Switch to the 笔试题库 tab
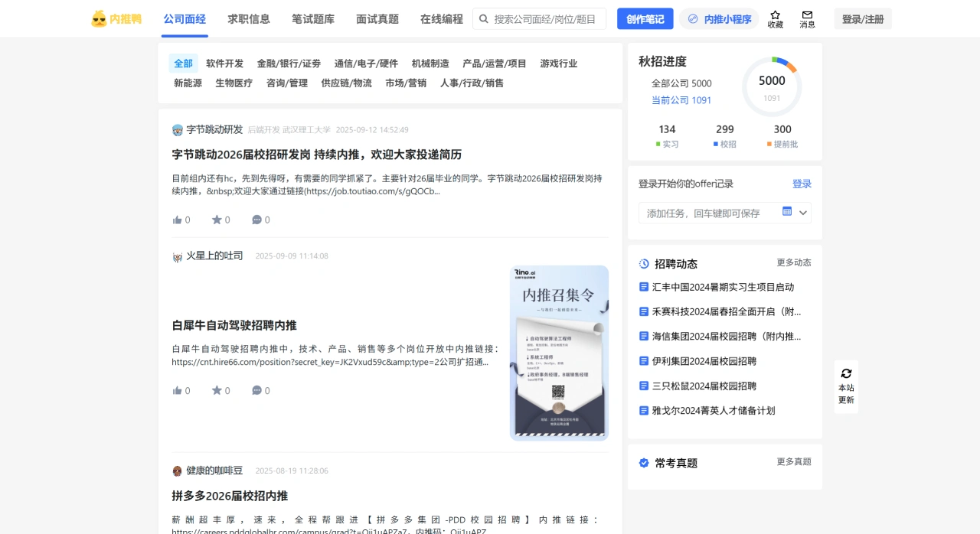980x534 pixels. click(312, 18)
